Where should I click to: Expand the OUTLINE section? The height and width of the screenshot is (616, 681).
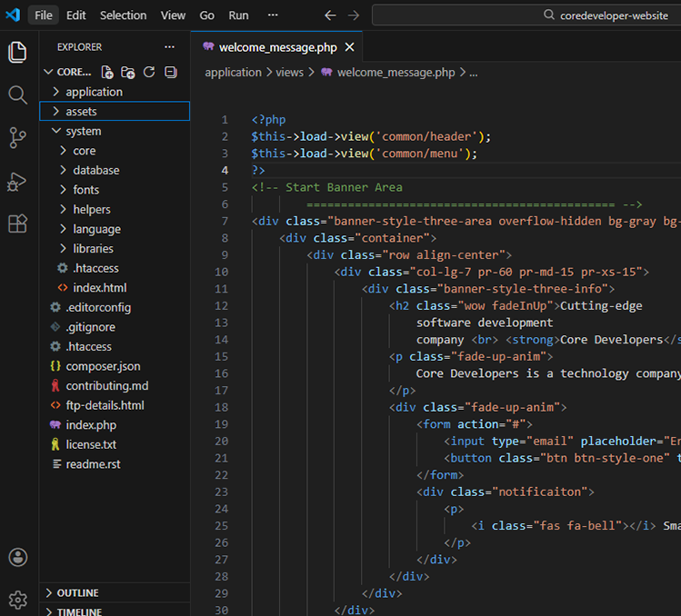point(77,592)
